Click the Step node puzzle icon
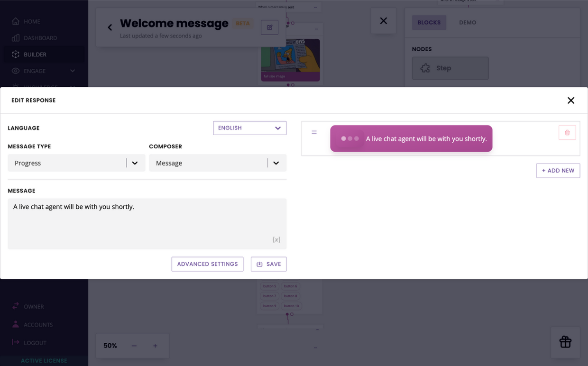The image size is (588, 366). coord(425,68)
